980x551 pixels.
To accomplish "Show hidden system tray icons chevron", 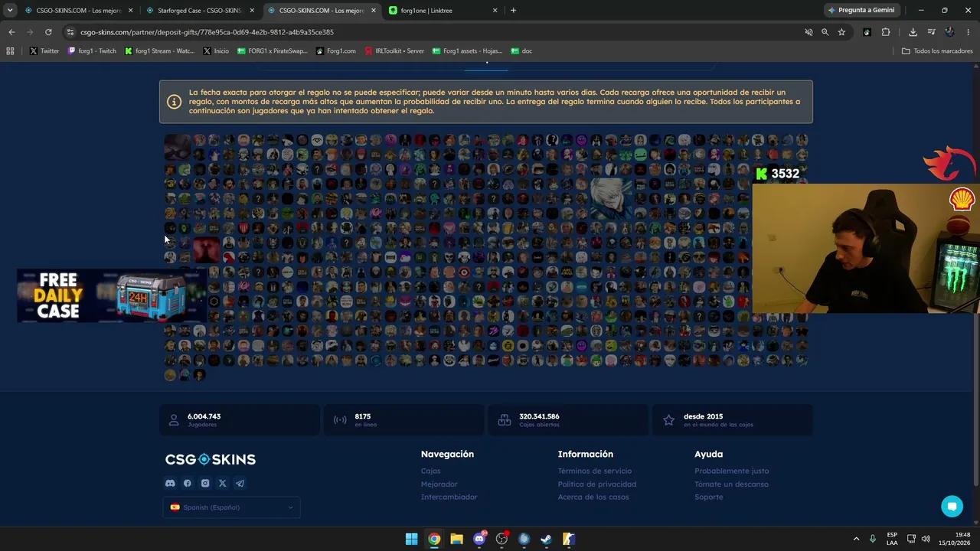I will tap(856, 539).
